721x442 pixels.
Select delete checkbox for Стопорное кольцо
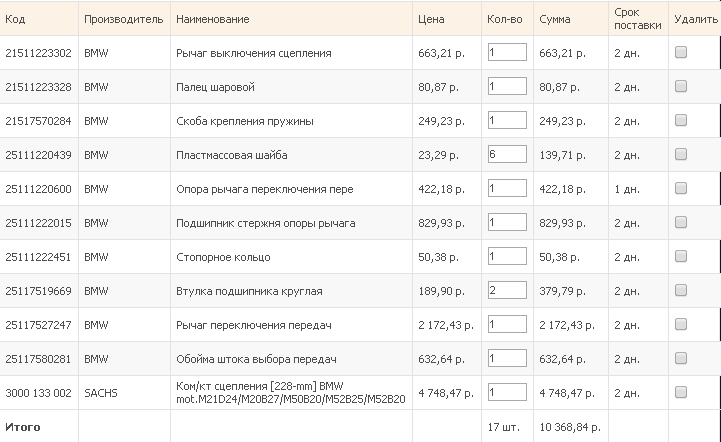tap(681, 257)
